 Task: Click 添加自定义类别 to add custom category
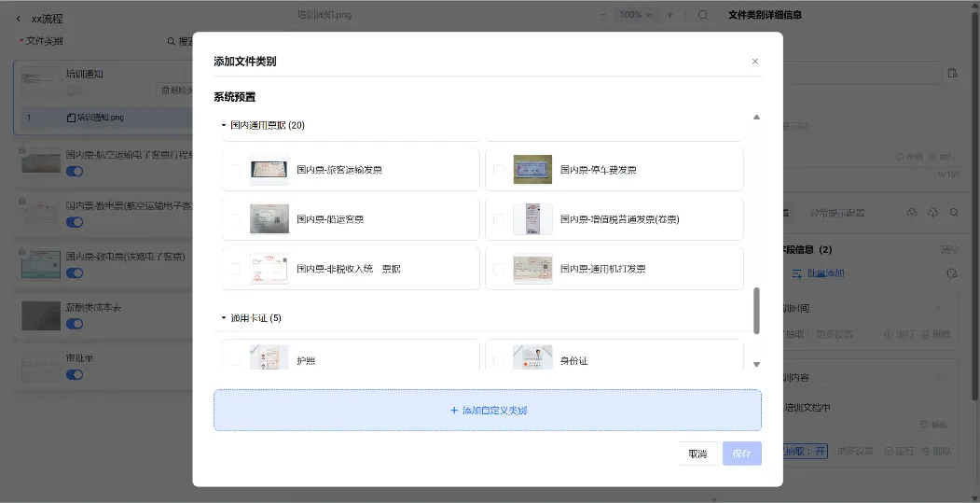pos(488,410)
